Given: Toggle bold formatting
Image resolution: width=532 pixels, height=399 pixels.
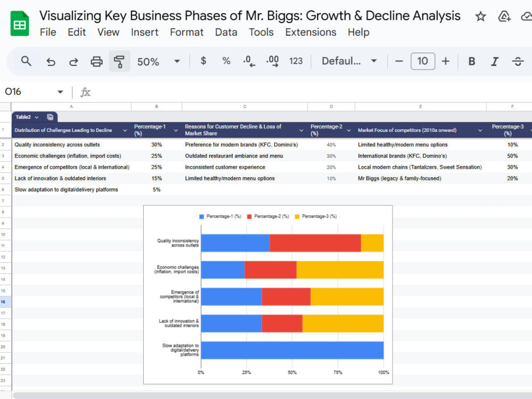Looking at the screenshot, I should point(471,61).
